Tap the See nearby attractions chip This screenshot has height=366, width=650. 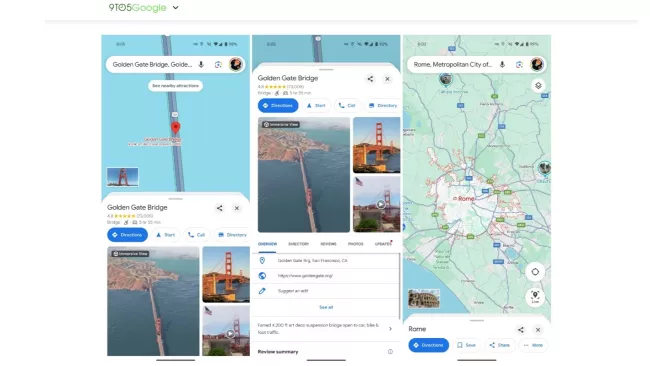click(x=175, y=86)
